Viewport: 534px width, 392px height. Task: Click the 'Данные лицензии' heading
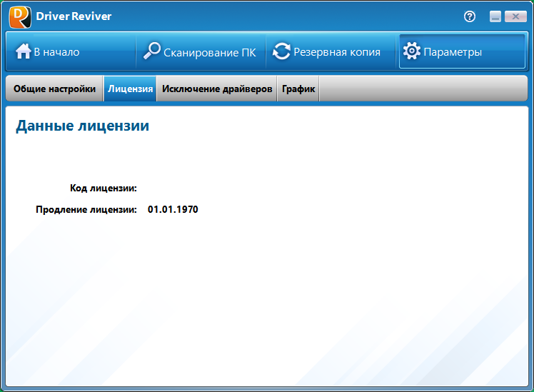82,126
